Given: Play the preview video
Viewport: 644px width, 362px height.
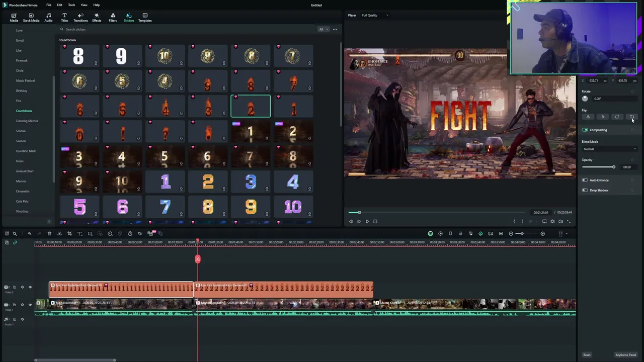Looking at the screenshot, I should [367, 221].
